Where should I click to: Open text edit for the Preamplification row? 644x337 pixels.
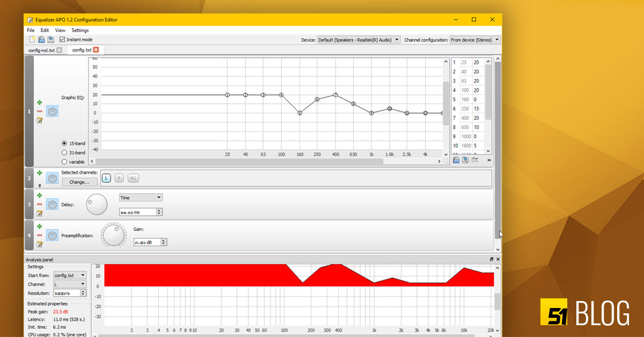[39, 244]
